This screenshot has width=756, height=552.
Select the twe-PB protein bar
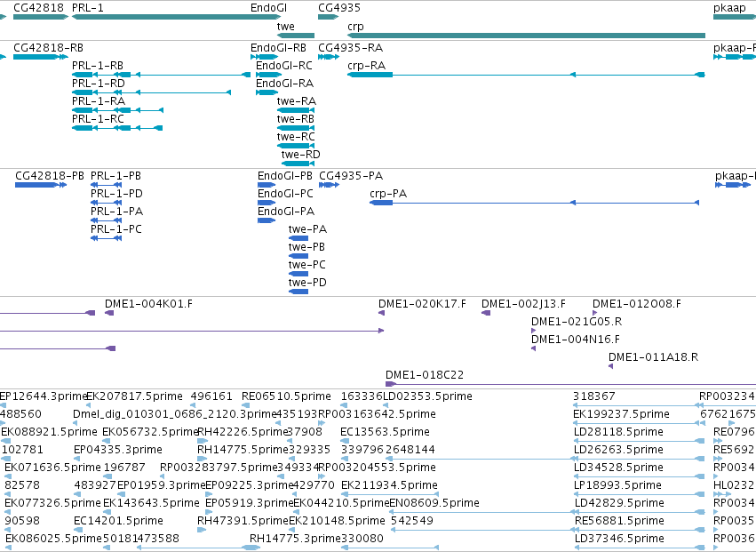(298, 256)
